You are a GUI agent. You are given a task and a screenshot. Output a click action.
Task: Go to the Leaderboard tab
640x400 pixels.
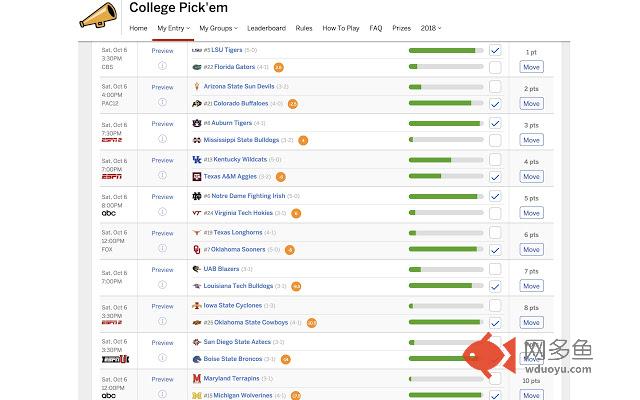[266, 28]
